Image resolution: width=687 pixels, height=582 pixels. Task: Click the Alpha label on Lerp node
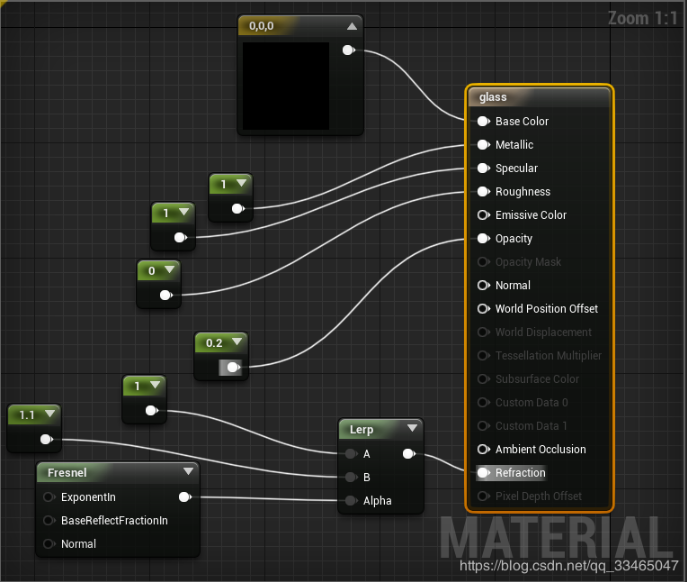click(x=377, y=500)
